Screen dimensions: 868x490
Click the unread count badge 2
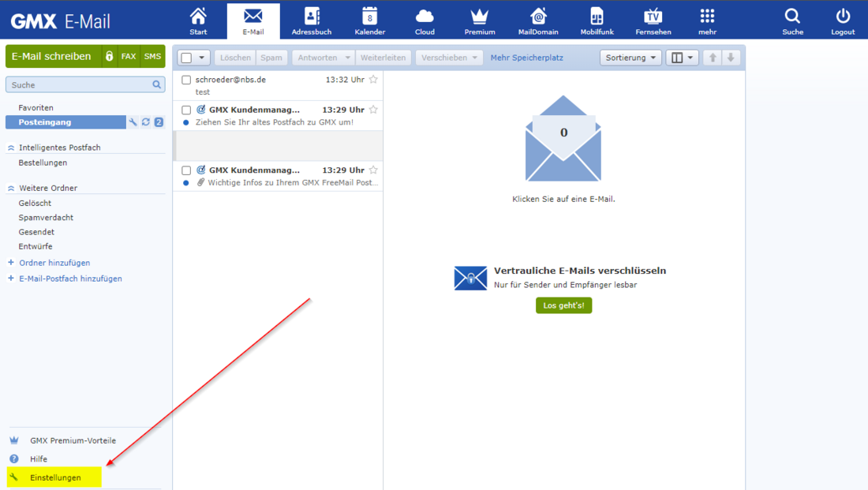(159, 122)
